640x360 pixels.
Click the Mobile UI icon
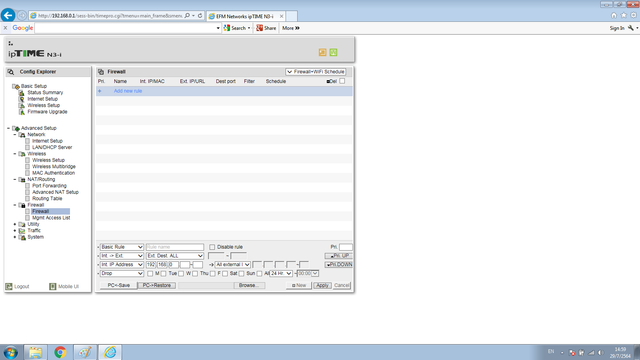53,287
